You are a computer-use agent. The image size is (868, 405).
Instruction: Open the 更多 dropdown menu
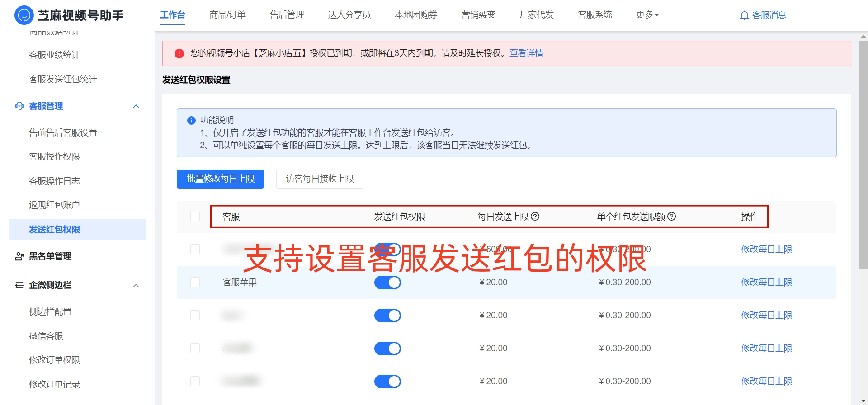pyautogui.click(x=647, y=15)
